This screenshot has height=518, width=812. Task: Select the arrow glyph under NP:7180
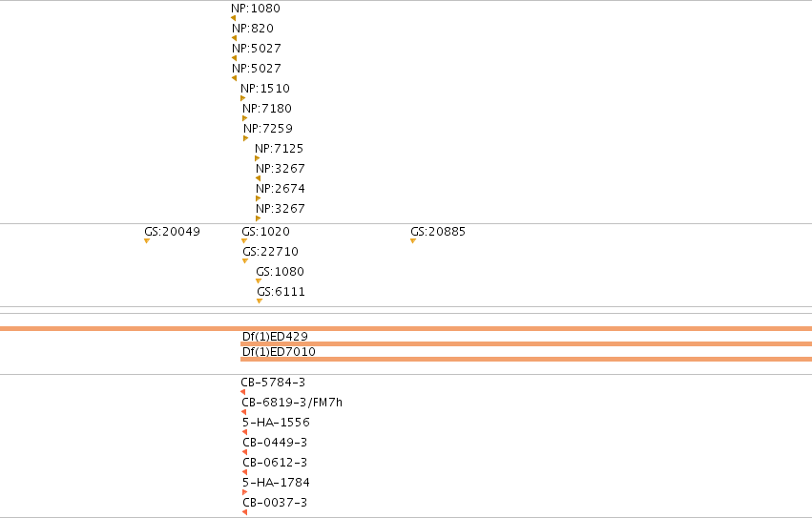245,118
